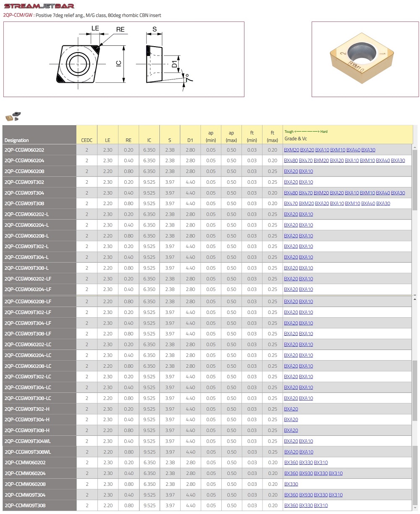Select the 2QP-CCGW09T308WL designation cell
The image size is (420, 514).
[39, 452]
